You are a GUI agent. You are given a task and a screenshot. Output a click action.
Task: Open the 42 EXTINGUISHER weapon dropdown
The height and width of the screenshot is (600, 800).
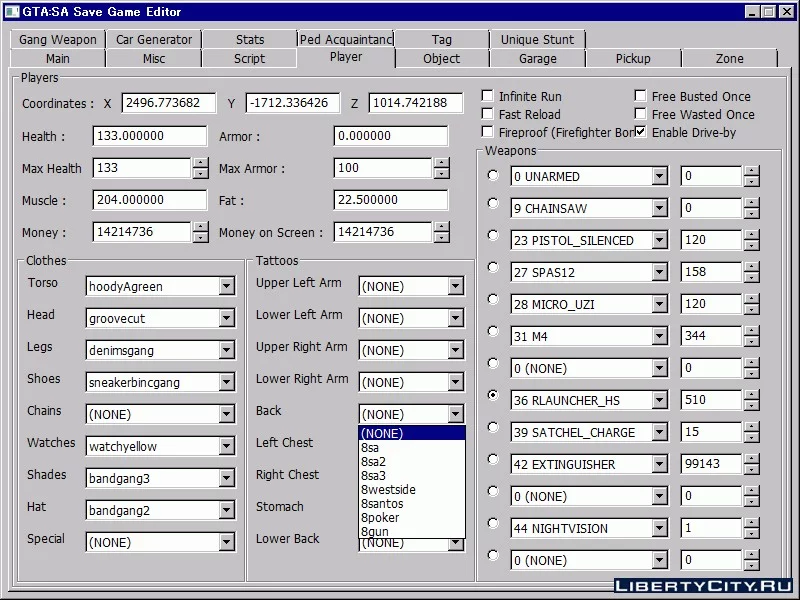pyautogui.click(x=660, y=464)
